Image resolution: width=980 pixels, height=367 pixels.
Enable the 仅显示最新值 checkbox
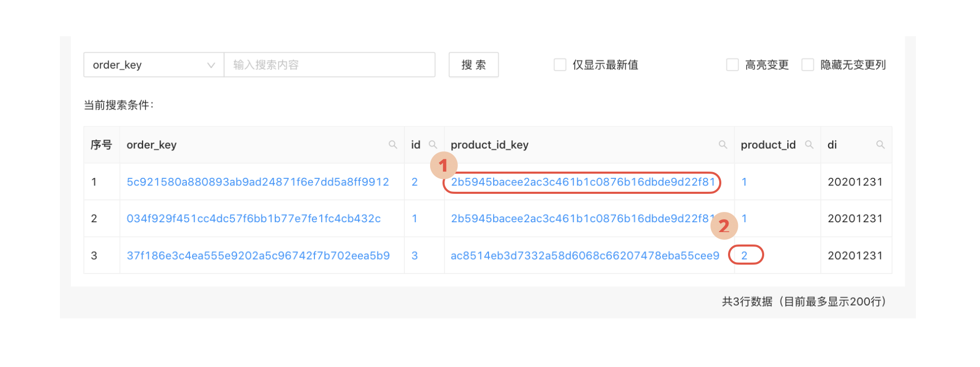click(560, 65)
